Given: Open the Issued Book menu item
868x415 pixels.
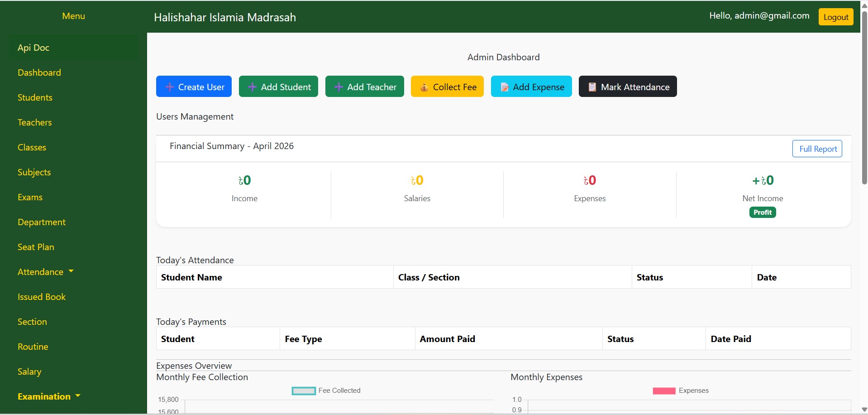Looking at the screenshot, I should click(x=42, y=297).
